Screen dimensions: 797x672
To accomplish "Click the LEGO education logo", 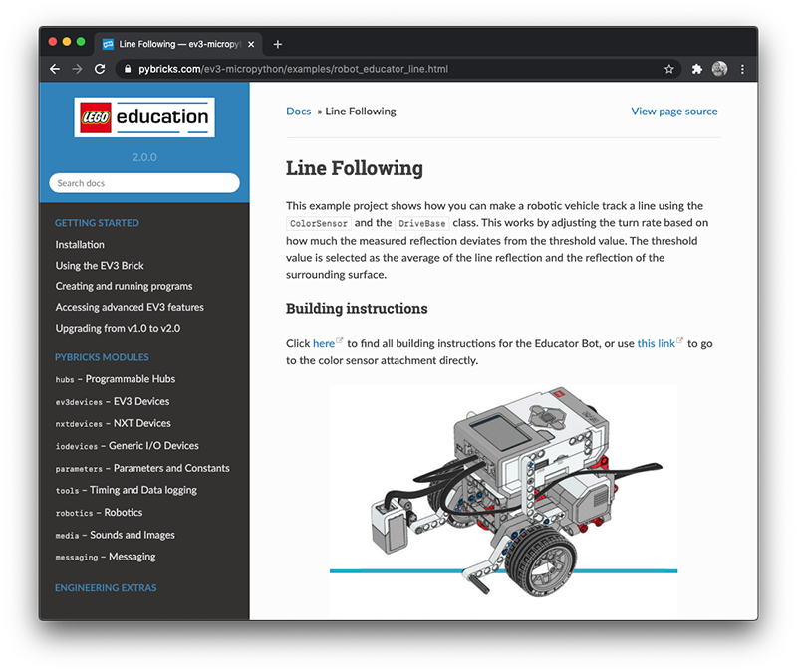I will (143, 116).
